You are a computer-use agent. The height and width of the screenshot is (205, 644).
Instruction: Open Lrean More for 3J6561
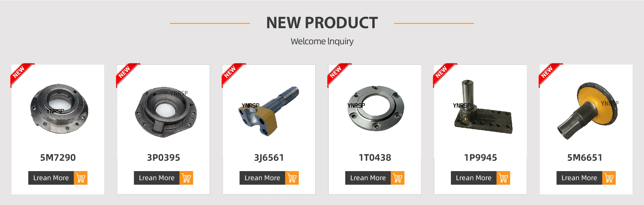(262, 178)
